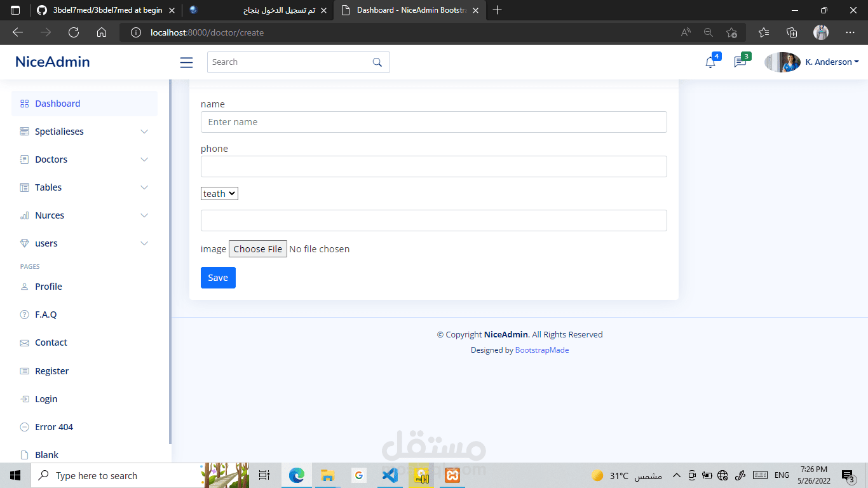Open the messages chat icon
The width and height of the screenshot is (868, 488).
[x=740, y=62]
